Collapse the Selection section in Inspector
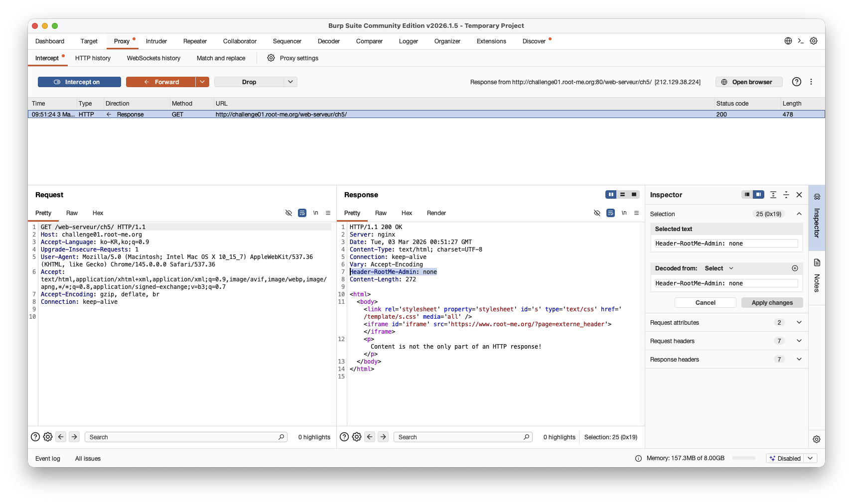Viewport: 853px width, 504px height. pyautogui.click(x=799, y=214)
